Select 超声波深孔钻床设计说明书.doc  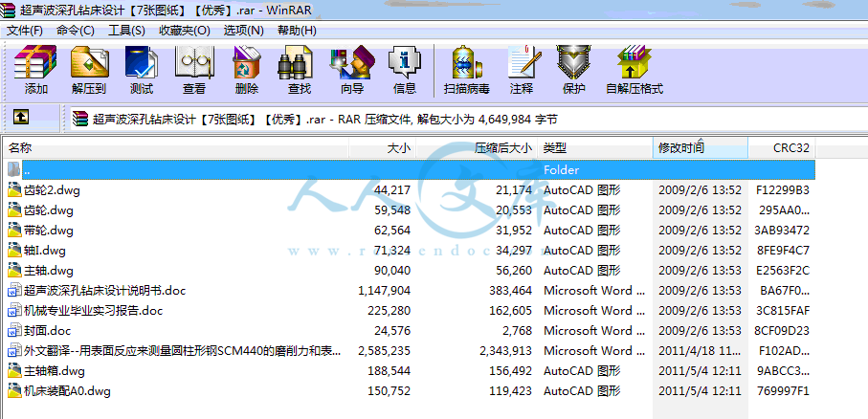pos(105,291)
